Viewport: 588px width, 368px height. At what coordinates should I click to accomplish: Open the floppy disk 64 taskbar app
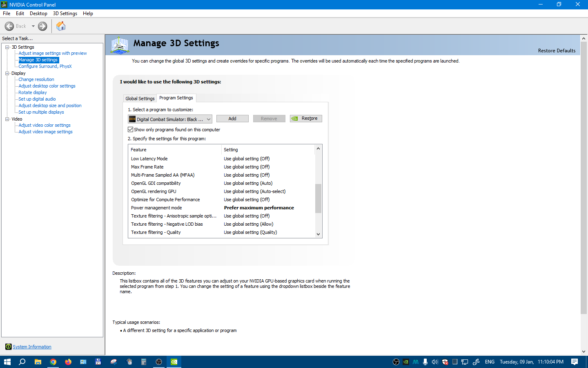(98, 362)
